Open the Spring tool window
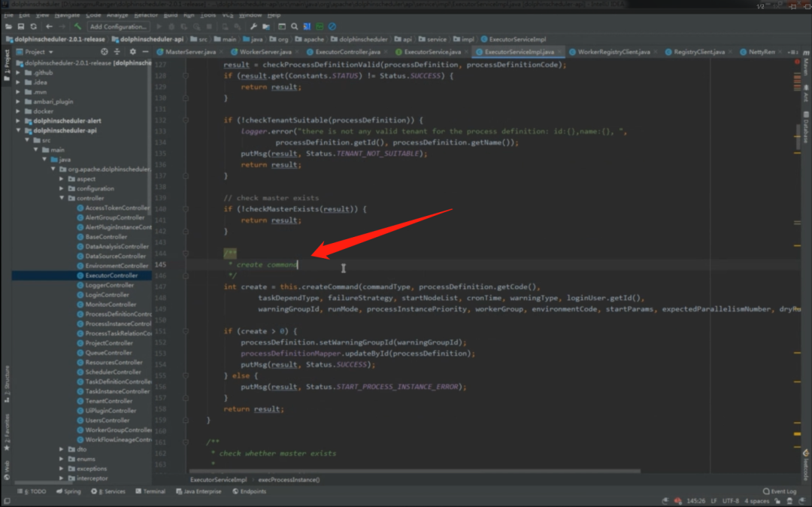 [68, 491]
